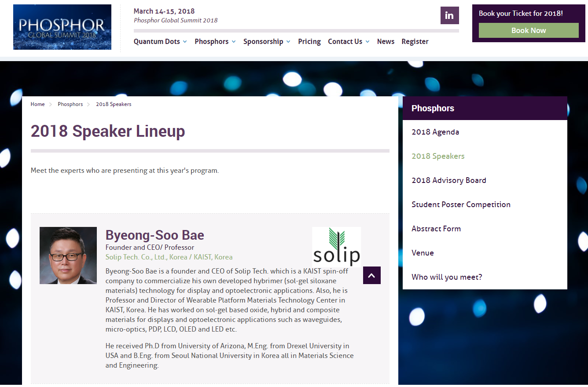Image resolution: width=588 pixels, height=387 pixels.
Task: Go to Home in breadcrumb
Action: [37, 104]
